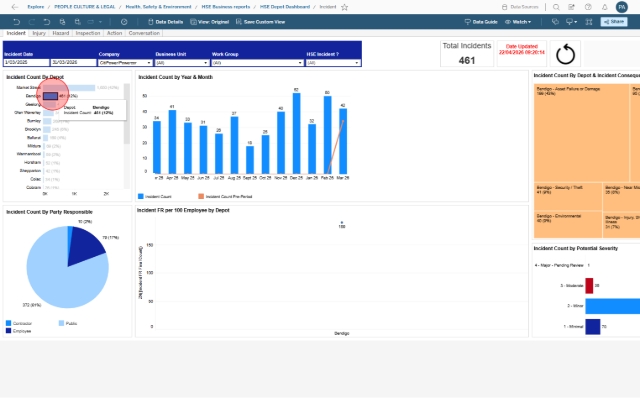Click the 1 - Minimal severity bar
The width and height of the screenshot is (640, 398).
click(593, 327)
